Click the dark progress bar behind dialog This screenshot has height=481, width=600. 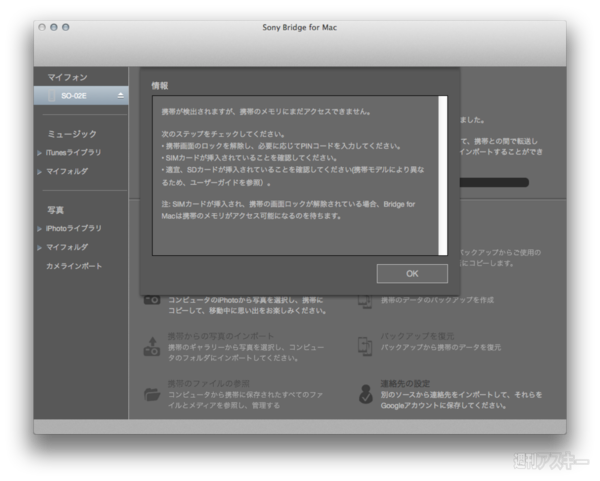(x=494, y=183)
